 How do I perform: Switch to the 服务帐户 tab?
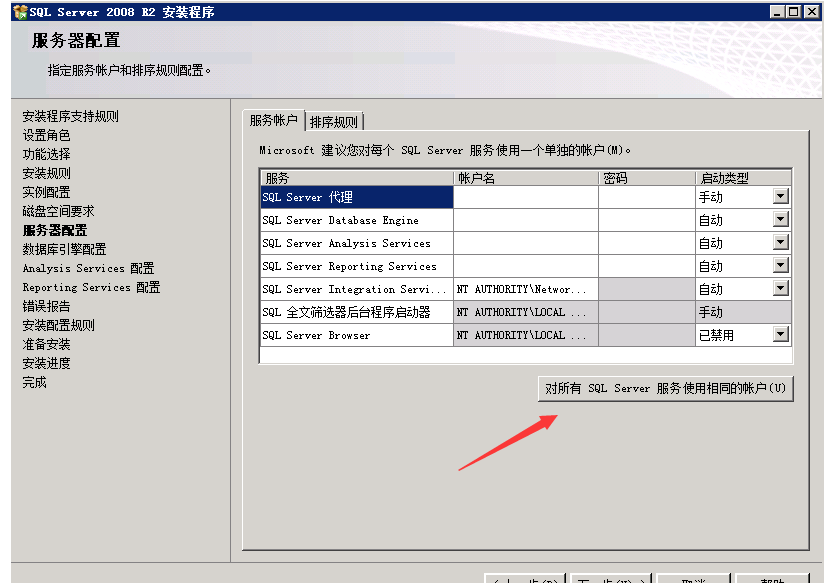coord(273,121)
